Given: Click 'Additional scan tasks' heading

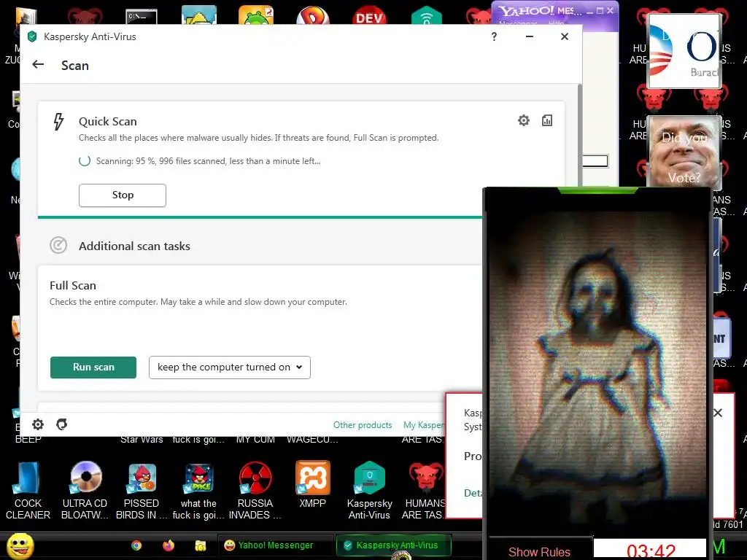Looking at the screenshot, I should pyautogui.click(x=134, y=246).
